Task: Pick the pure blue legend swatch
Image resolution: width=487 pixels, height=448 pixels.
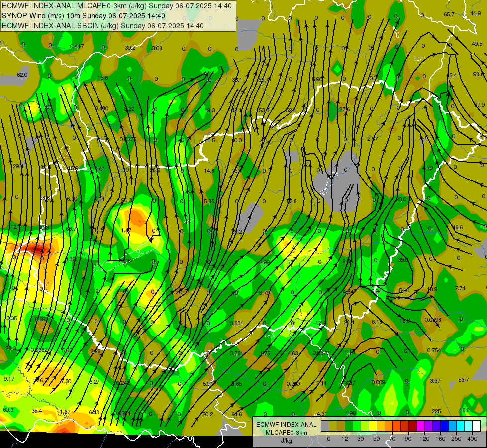Action: [x=444, y=426]
